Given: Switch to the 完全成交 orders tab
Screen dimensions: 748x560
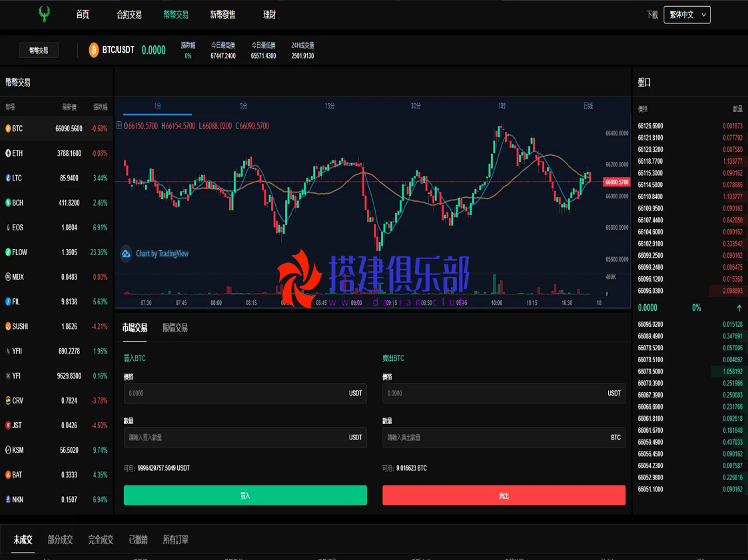Looking at the screenshot, I should pyautogui.click(x=101, y=539).
